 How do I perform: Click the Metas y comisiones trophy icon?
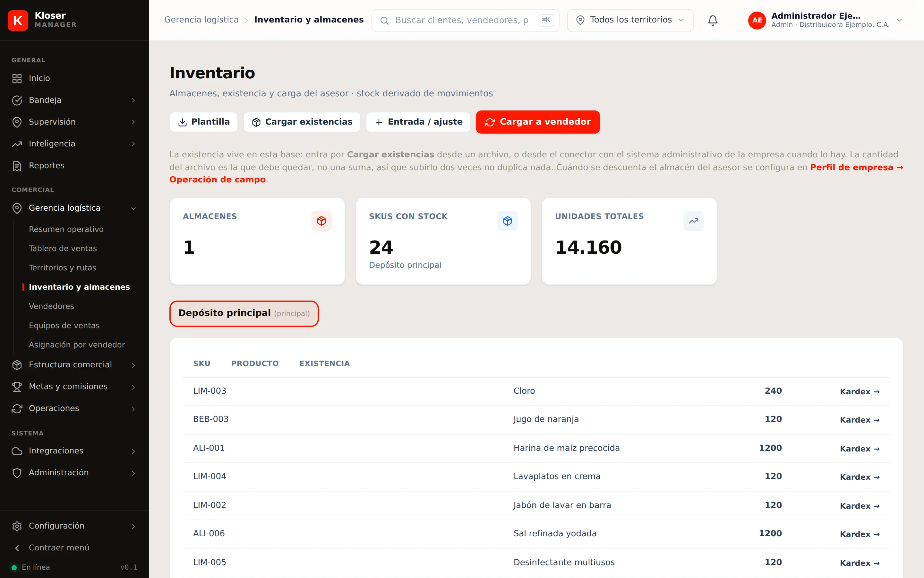(17, 387)
